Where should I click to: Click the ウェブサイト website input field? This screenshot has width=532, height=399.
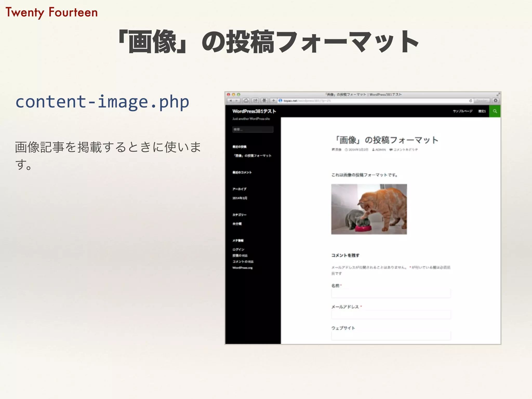coord(391,335)
